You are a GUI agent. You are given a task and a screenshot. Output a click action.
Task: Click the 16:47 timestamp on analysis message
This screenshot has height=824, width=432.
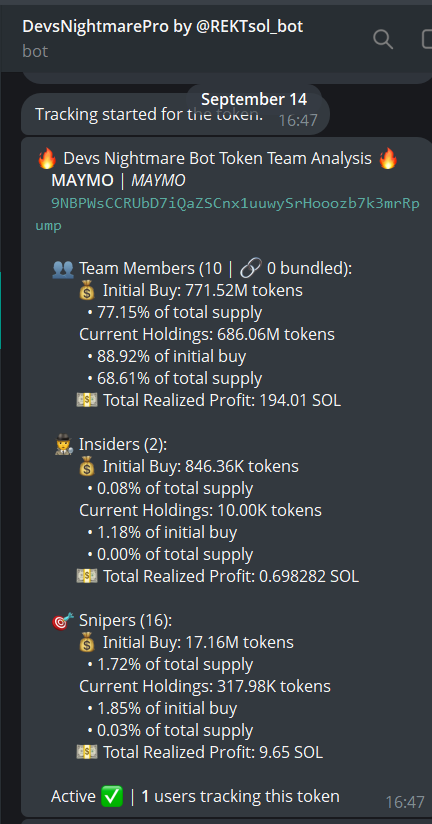(405, 802)
